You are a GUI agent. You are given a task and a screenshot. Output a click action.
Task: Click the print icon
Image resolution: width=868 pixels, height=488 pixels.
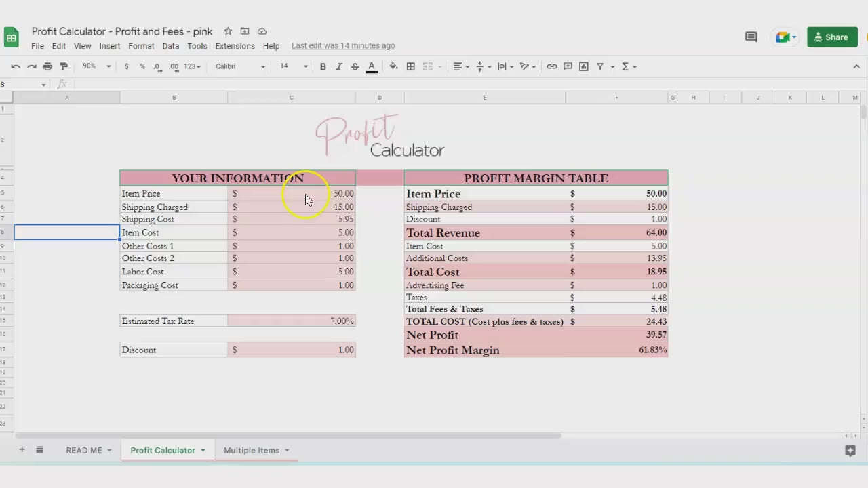click(x=47, y=66)
